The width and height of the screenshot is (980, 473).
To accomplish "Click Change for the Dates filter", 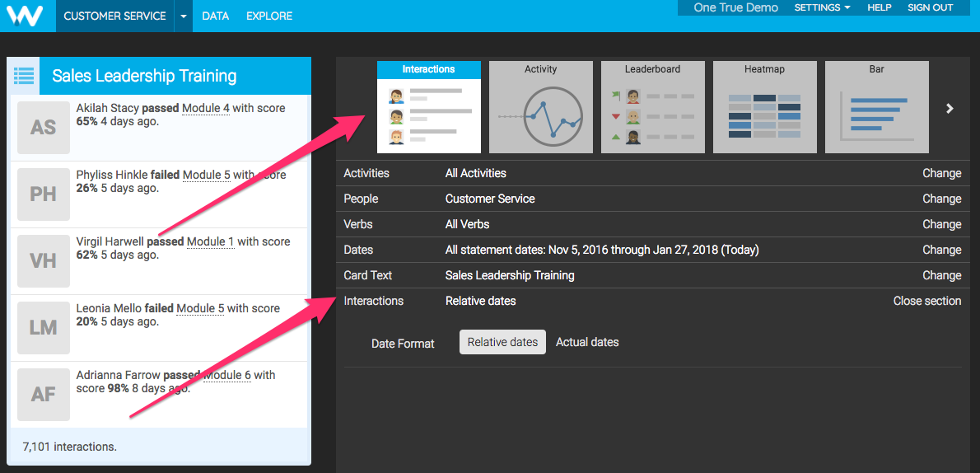I will click(941, 250).
